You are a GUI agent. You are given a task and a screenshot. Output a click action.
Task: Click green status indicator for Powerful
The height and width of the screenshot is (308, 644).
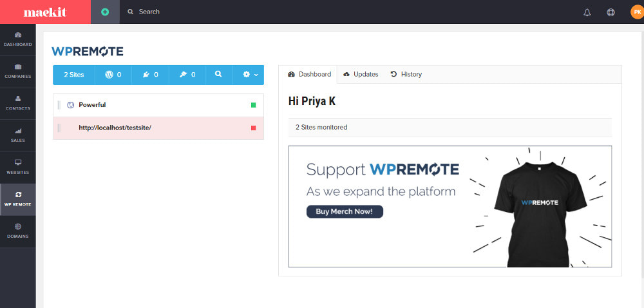253,105
